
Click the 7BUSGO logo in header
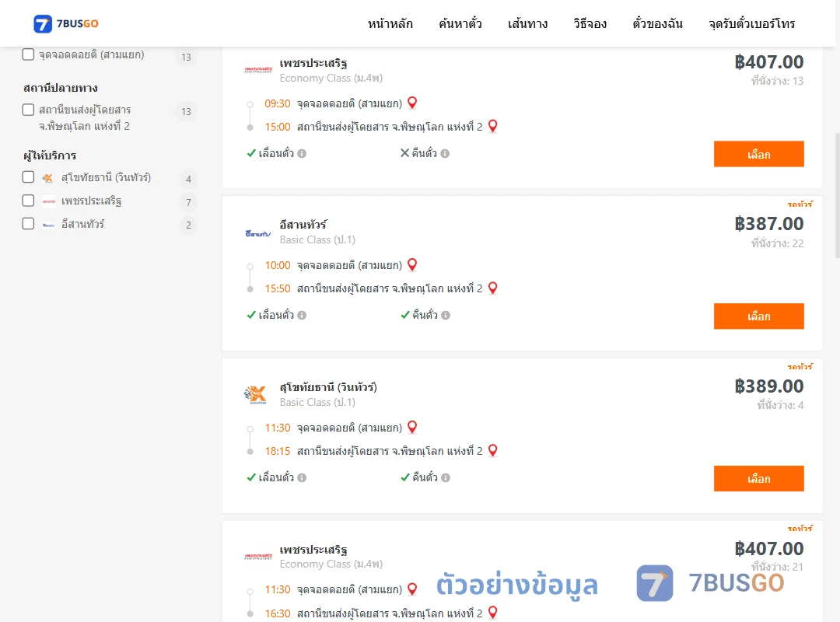[66, 23]
